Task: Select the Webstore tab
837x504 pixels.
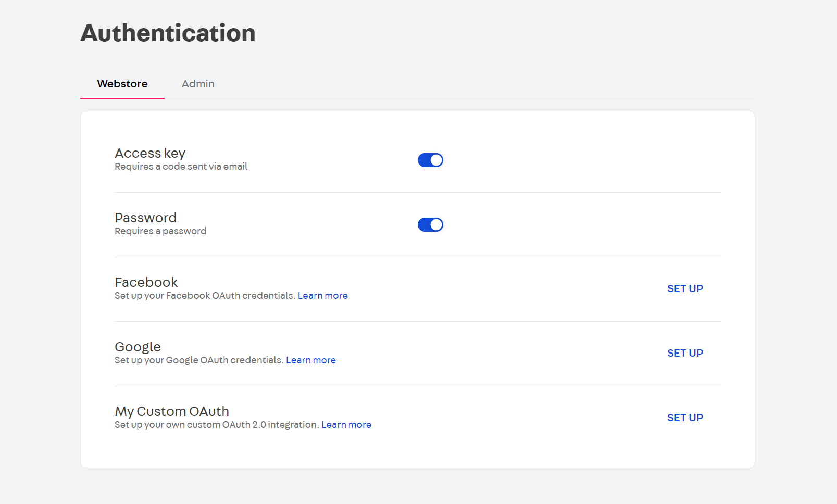Action: (122, 84)
